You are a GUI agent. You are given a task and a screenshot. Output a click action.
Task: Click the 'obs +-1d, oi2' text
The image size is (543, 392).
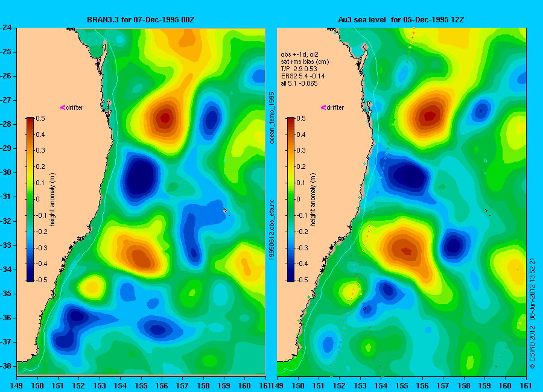tap(299, 54)
